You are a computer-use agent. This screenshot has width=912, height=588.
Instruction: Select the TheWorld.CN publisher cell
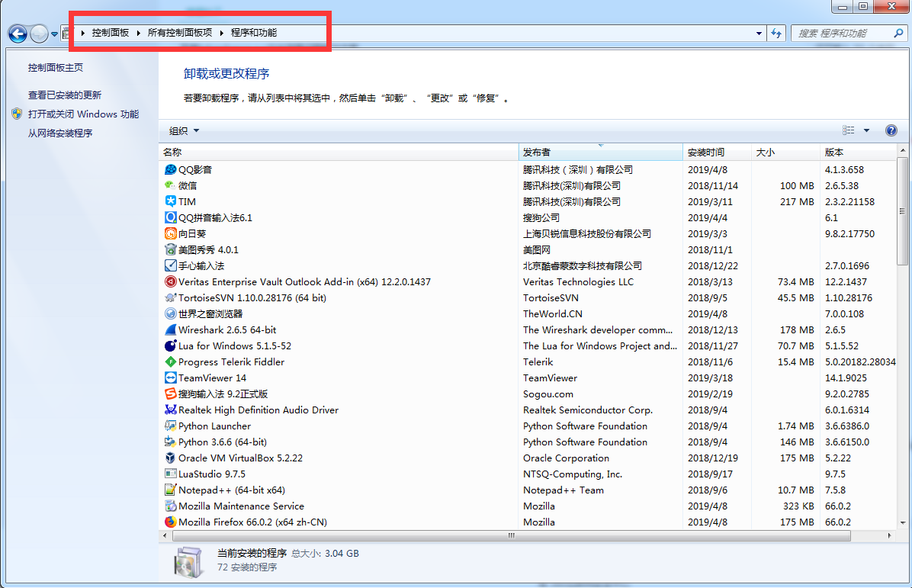click(x=553, y=313)
